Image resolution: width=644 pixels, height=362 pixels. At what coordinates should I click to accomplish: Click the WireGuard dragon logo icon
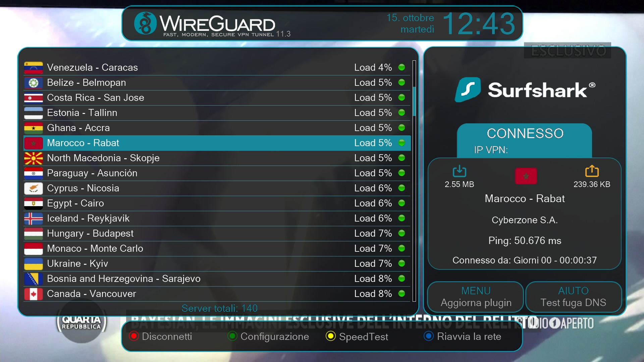(x=145, y=23)
